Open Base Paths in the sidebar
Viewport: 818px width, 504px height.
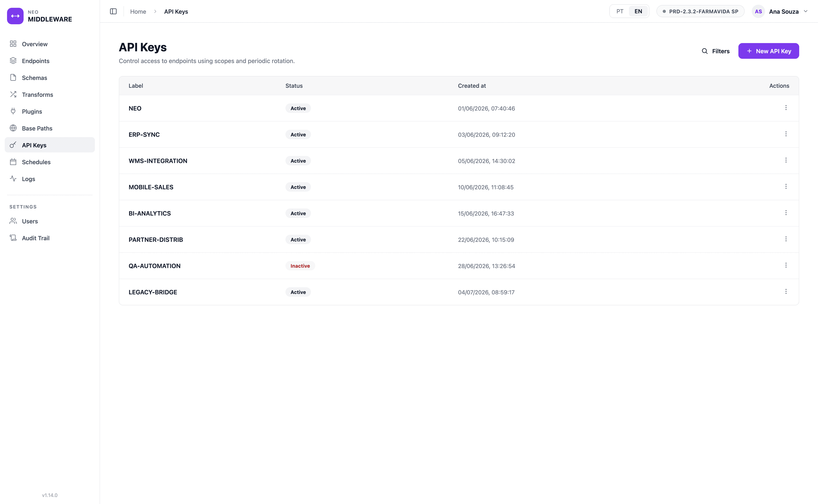[x=50, y=128]
